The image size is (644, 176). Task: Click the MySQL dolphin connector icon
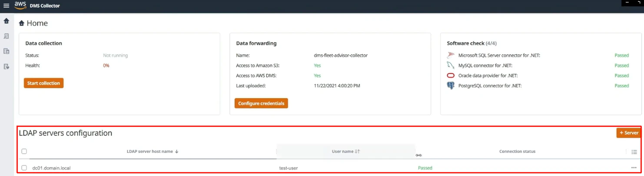451,65
